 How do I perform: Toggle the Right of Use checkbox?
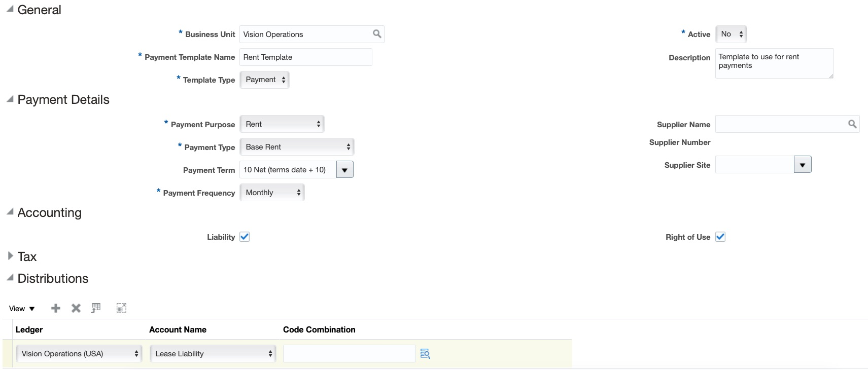point(720,237)
